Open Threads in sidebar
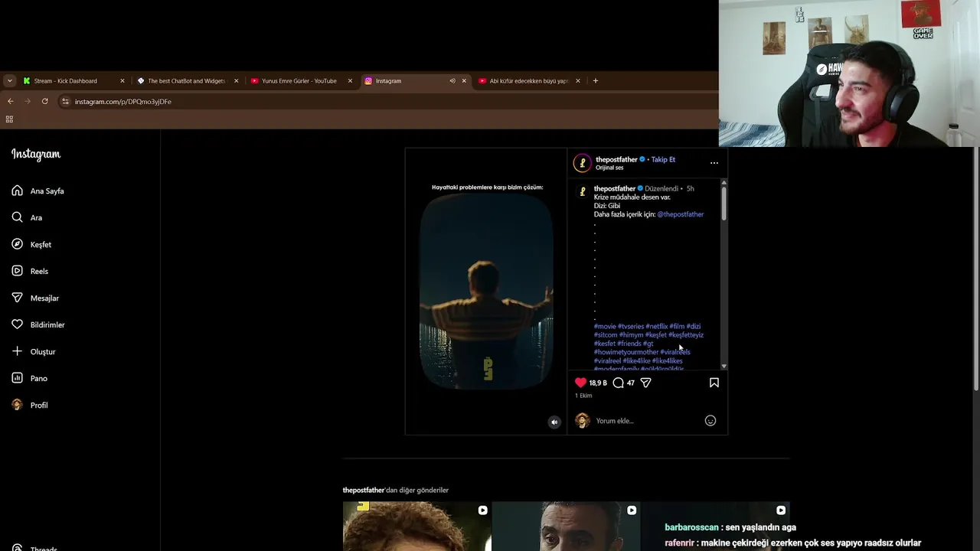The image size is (980, 551). (x=34, y=548)
